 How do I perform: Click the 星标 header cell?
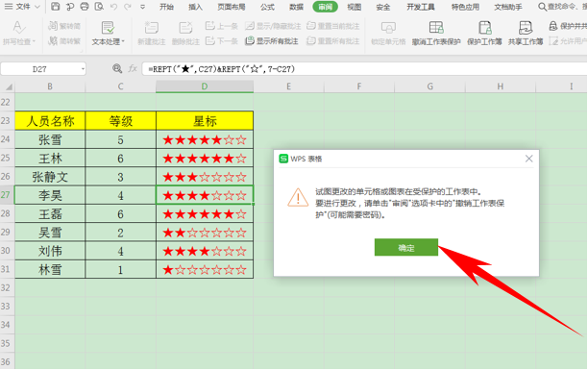click(x=205, y=121)
